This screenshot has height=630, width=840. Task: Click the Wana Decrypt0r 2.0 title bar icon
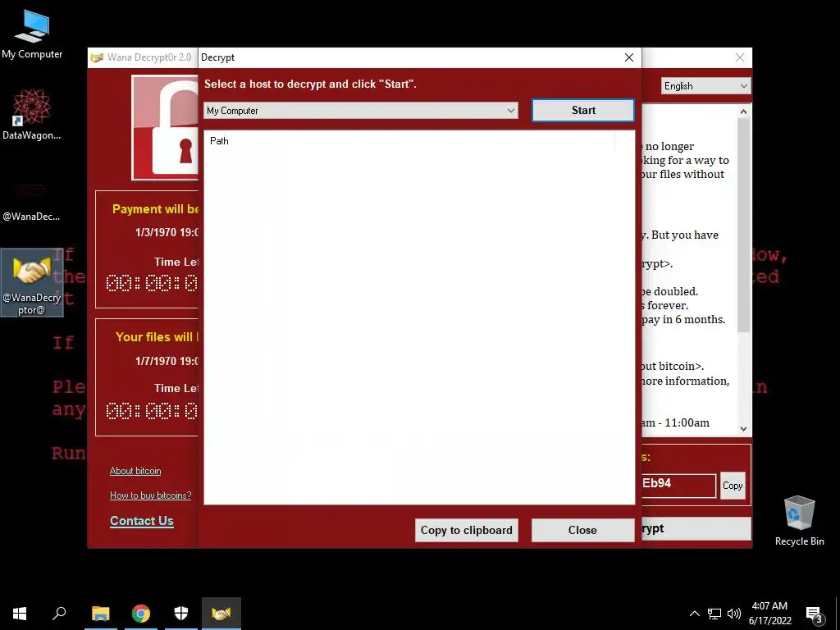pos(97,57)
